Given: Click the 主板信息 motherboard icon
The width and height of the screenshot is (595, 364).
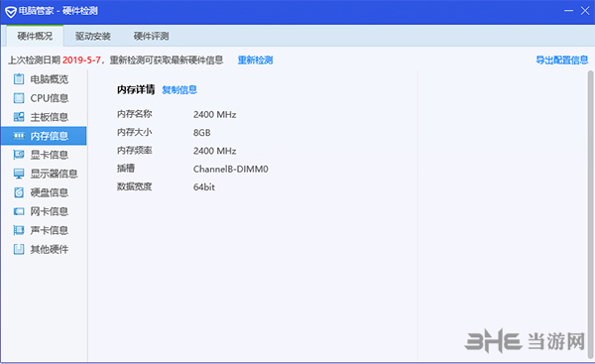Looking at the screenshot, I should tap(19, 117).
